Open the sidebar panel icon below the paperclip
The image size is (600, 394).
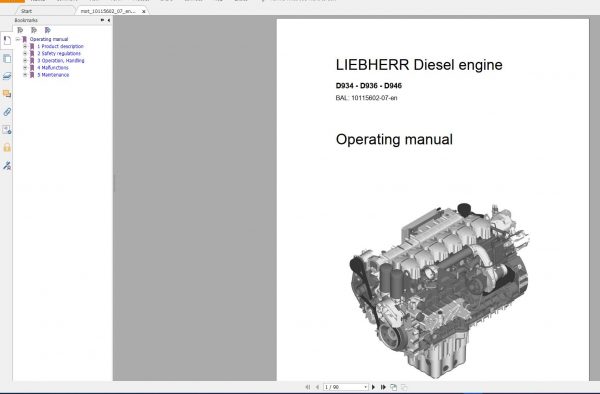7,130
